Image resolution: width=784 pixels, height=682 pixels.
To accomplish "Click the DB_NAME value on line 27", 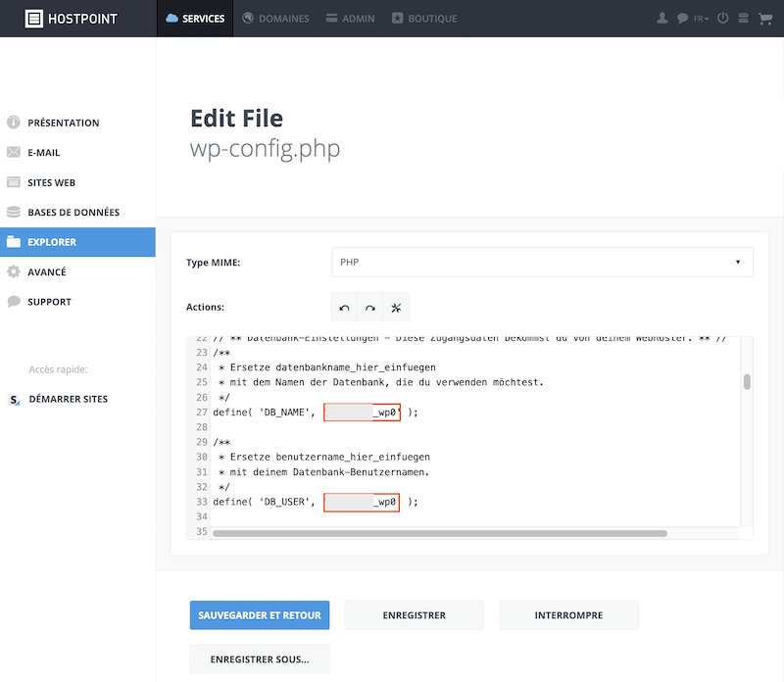I will click(x=362, y=413).
